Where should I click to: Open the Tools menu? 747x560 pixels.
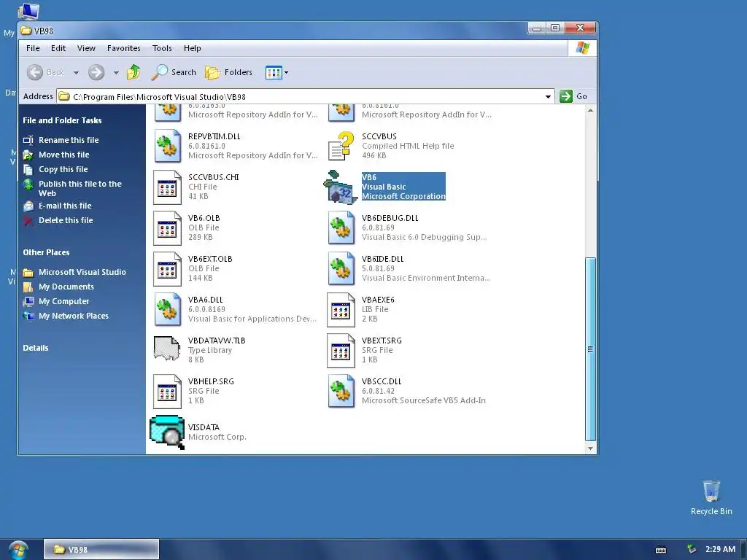[x=162, y=48]
